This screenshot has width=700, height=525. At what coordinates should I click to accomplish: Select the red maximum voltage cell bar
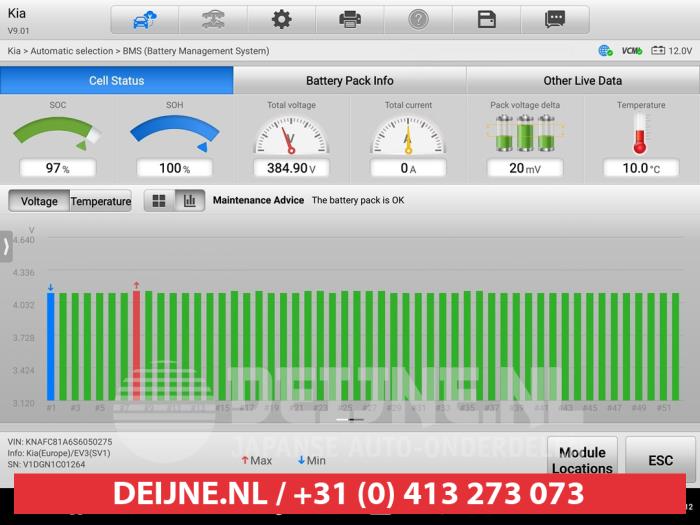click(136, 345)
